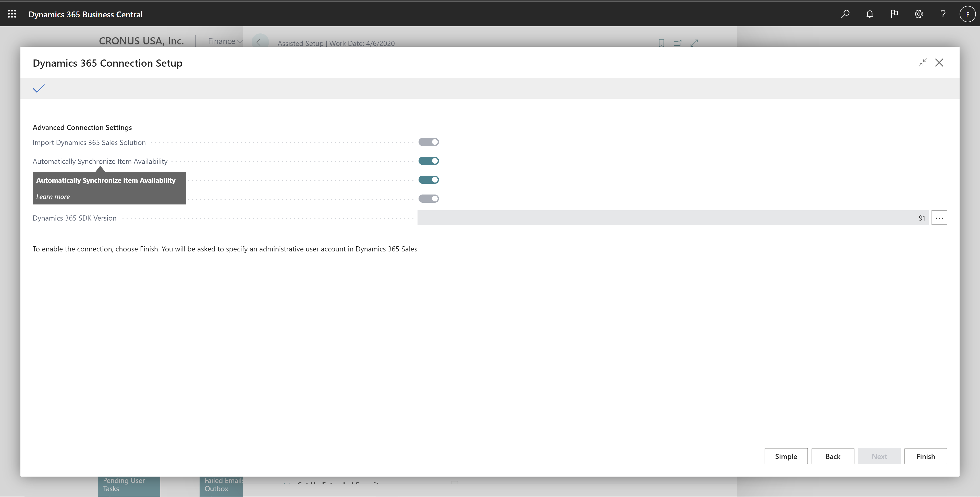Click the Dynamics 365 SDK Version input field

(673, 217)
